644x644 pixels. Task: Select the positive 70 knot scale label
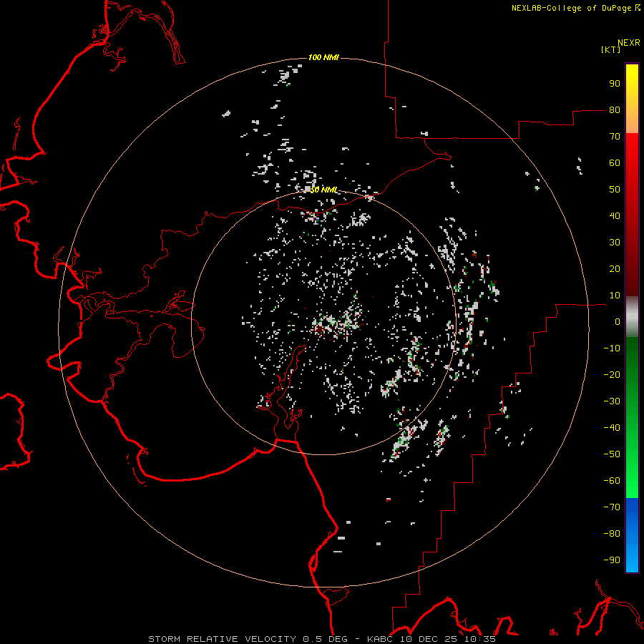point(615,137)
